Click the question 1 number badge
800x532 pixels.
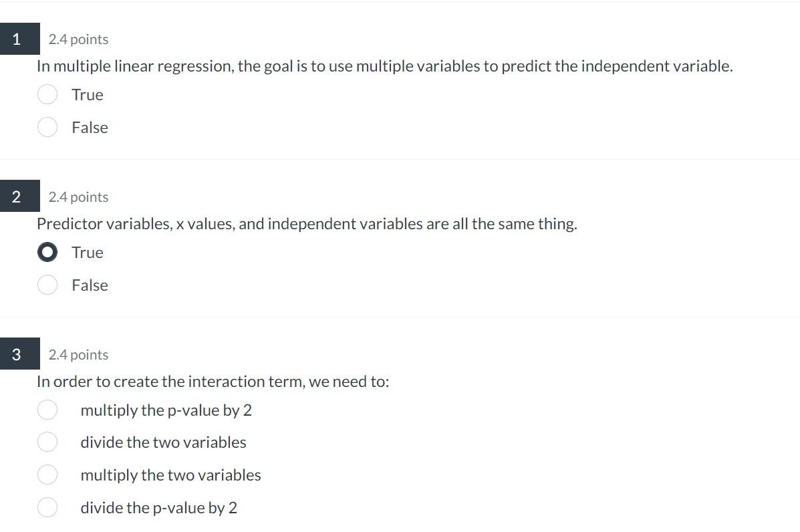(x=19, y=39)
